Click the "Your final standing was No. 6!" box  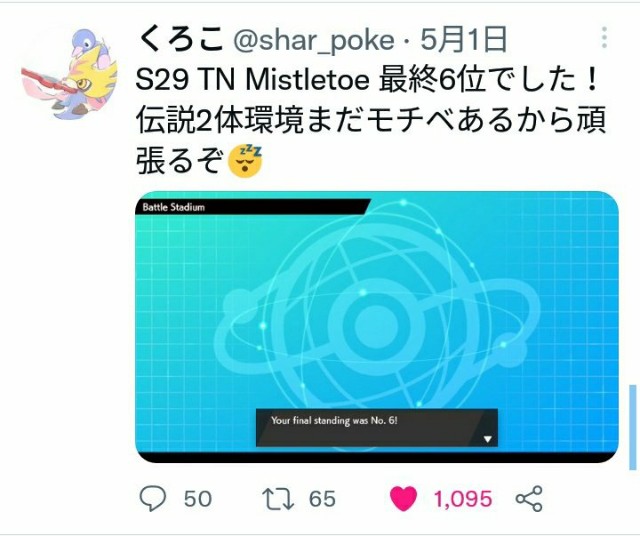pos(377,428)
